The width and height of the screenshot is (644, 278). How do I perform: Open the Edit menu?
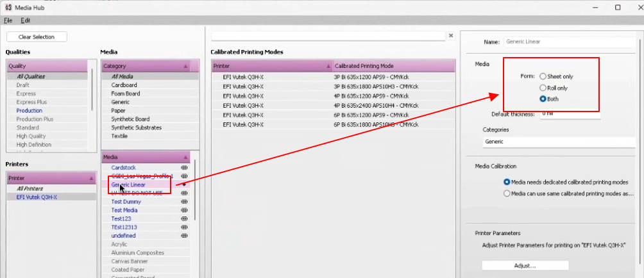coord(25,20)
